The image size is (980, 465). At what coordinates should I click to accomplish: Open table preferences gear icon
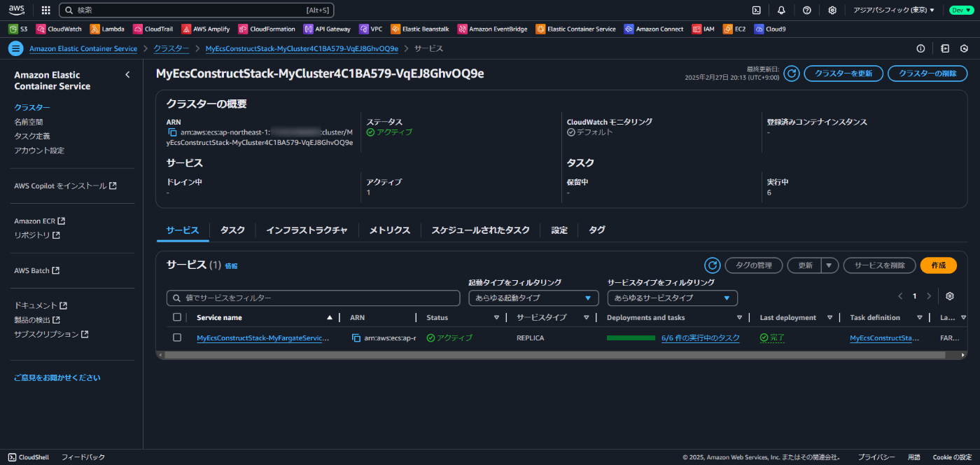pos(950,296)
